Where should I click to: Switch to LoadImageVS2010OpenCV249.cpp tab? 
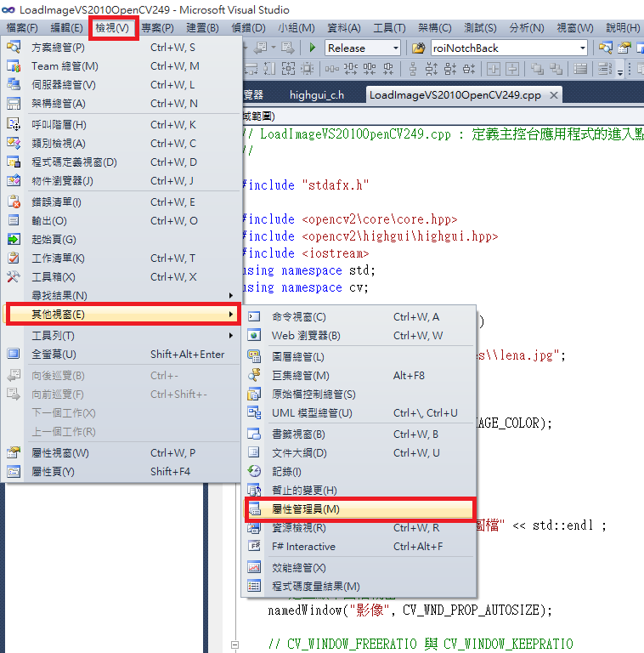tap(455, 95)
